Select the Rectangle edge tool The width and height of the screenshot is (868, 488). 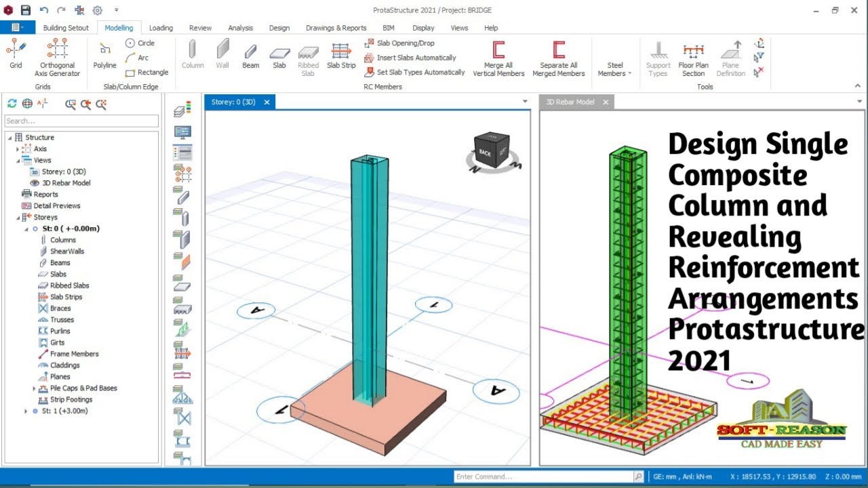pos(146,72)
